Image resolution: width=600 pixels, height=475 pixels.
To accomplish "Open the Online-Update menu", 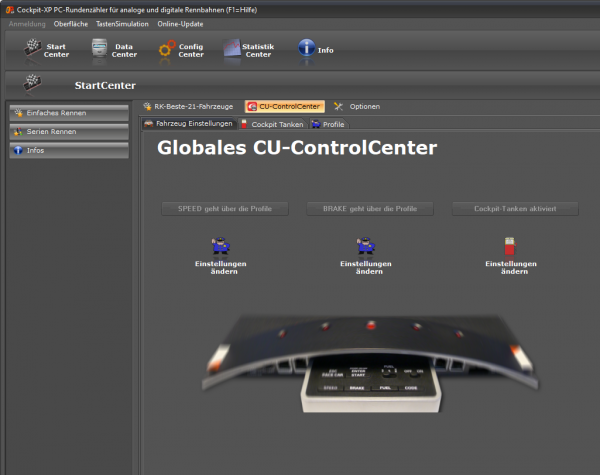I will 180,24.
